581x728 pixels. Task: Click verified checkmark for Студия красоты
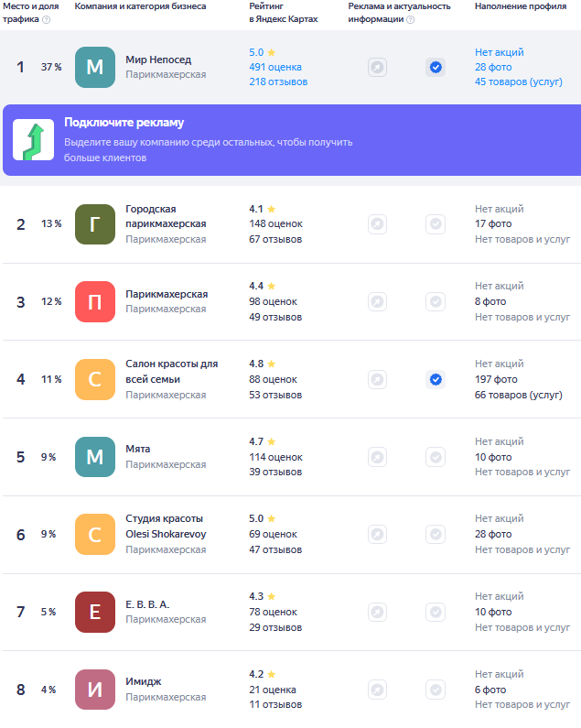pos(436,535)
